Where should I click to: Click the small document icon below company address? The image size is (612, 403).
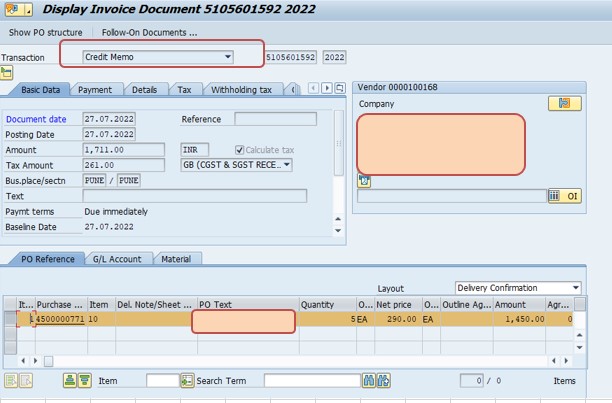[364, 181]
